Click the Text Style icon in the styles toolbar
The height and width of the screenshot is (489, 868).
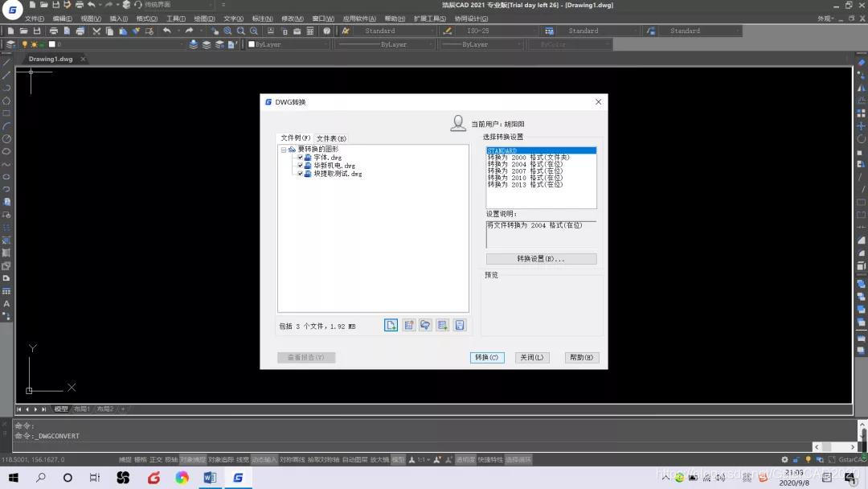(346, 31)
